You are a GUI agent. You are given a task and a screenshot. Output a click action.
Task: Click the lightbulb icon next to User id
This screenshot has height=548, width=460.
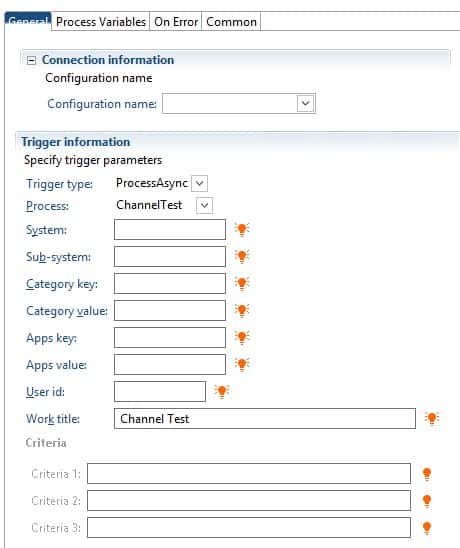point(222,391)
